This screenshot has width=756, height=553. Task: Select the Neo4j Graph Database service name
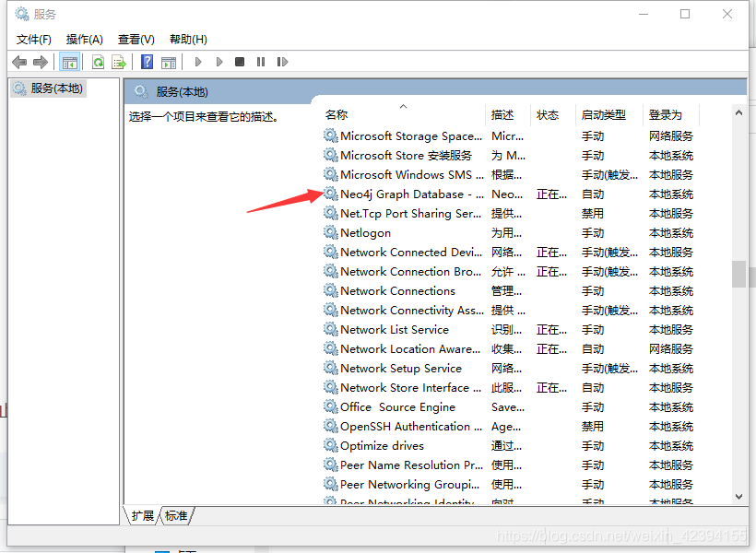[x=412, y=194]
